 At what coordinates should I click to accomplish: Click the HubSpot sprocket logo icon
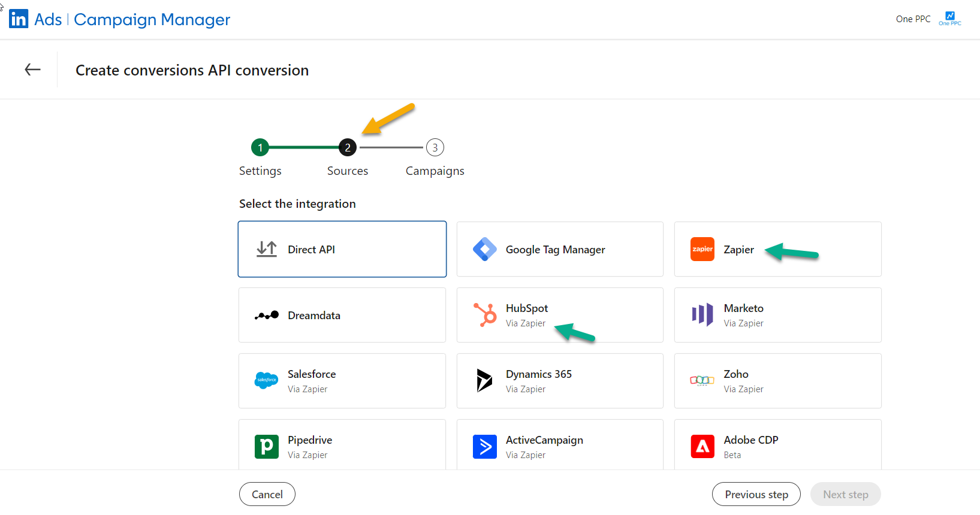485,315
